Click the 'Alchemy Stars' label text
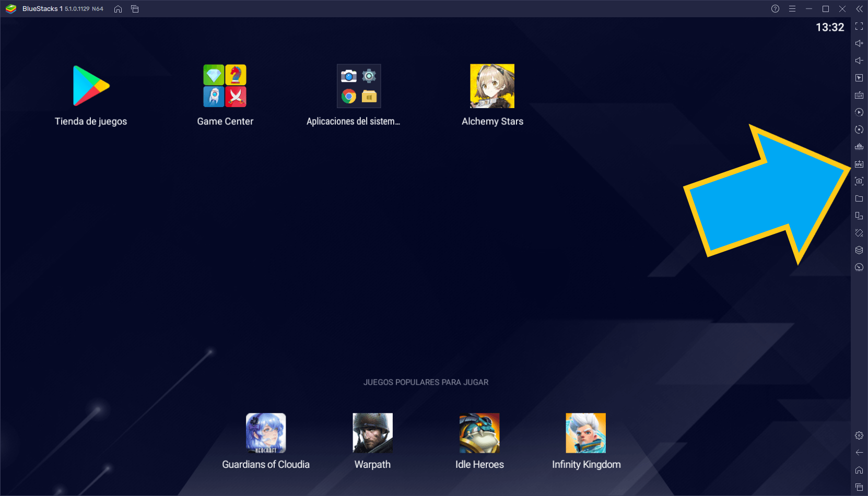The width and height of the screenshot is (868, 496). coord(492,121)
